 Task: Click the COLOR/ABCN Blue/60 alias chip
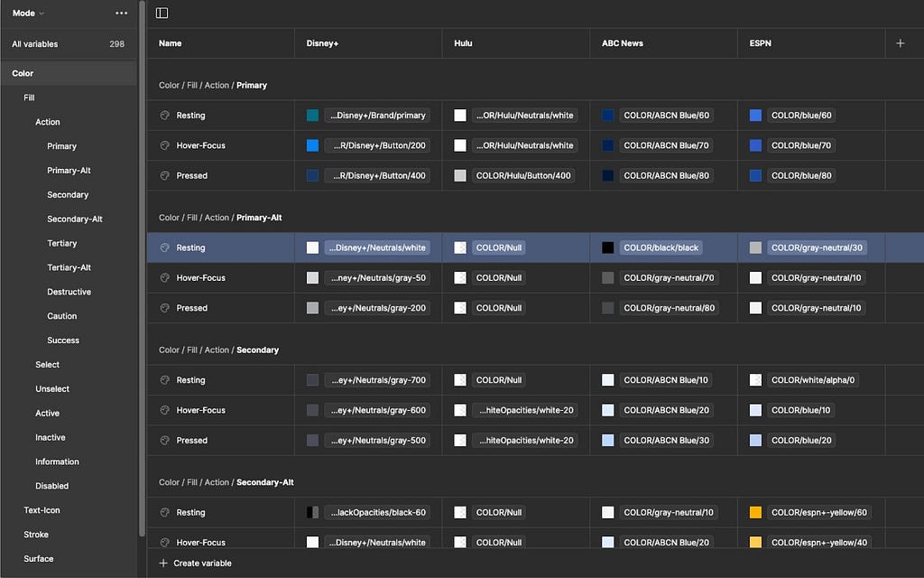tap(667, 116)
